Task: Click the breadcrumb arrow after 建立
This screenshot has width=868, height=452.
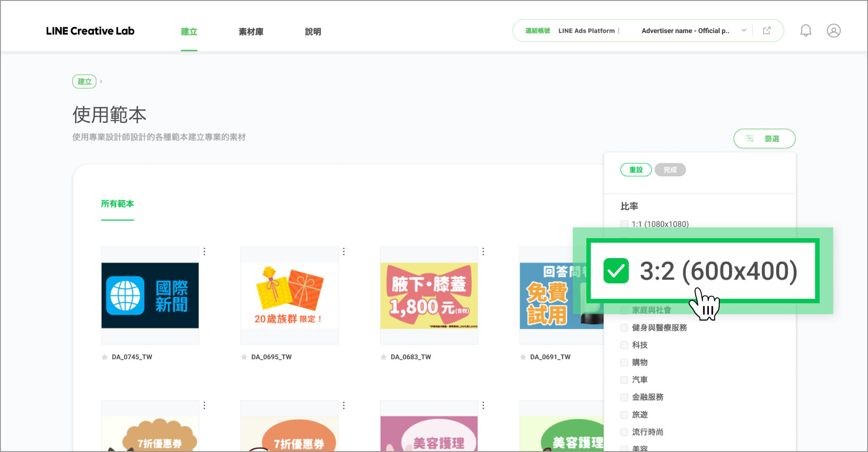Action: (x=101, y=81)
